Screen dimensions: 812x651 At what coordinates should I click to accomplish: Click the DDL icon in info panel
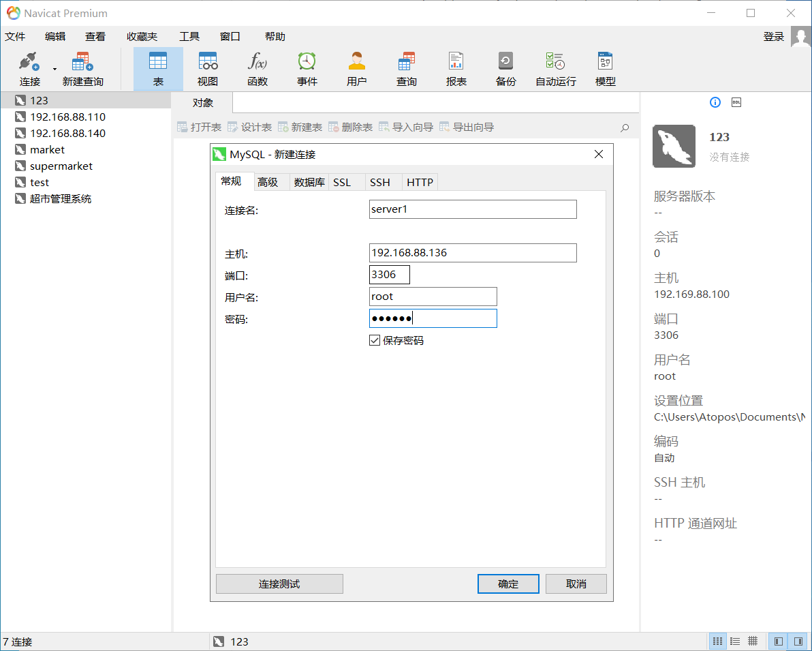[x=736, y=102]
